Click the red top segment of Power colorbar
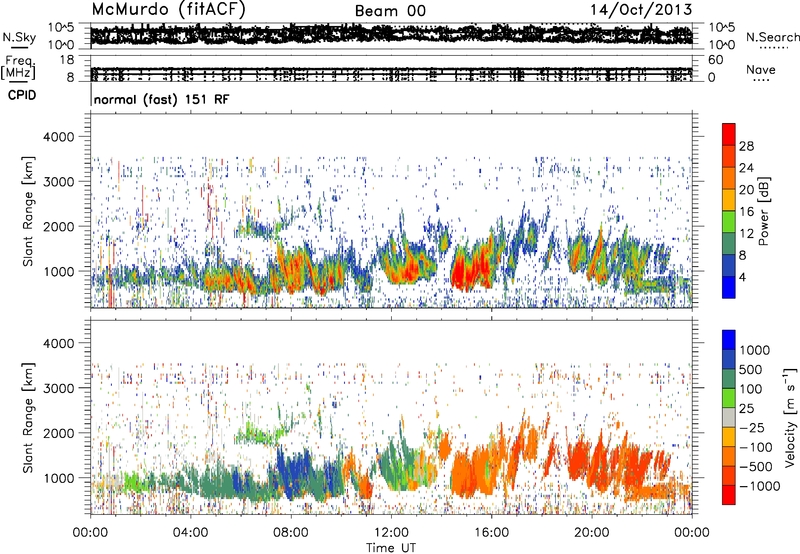800x554 pixels. pyautogui.click(x=729, y=134)
